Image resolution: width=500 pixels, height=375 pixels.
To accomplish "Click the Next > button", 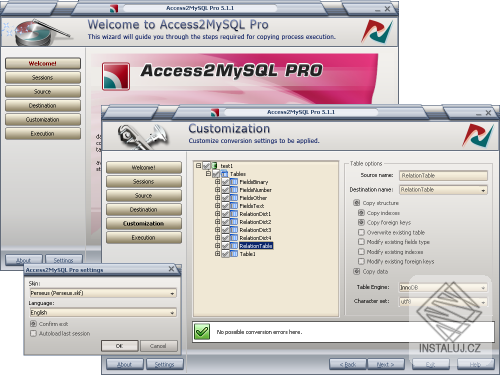I will 386,364.
